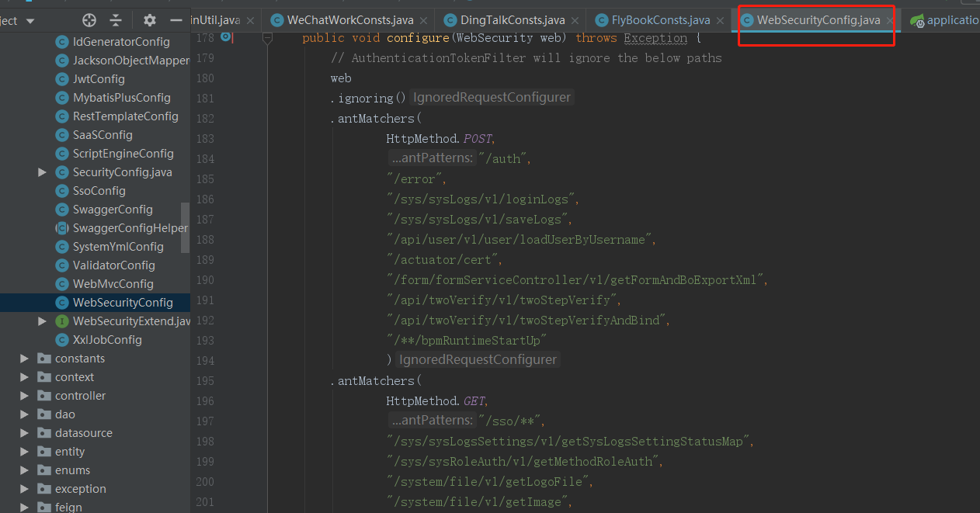The image size is (980, 513).
Task: Expand the controller folder
Action: [24, 396]
